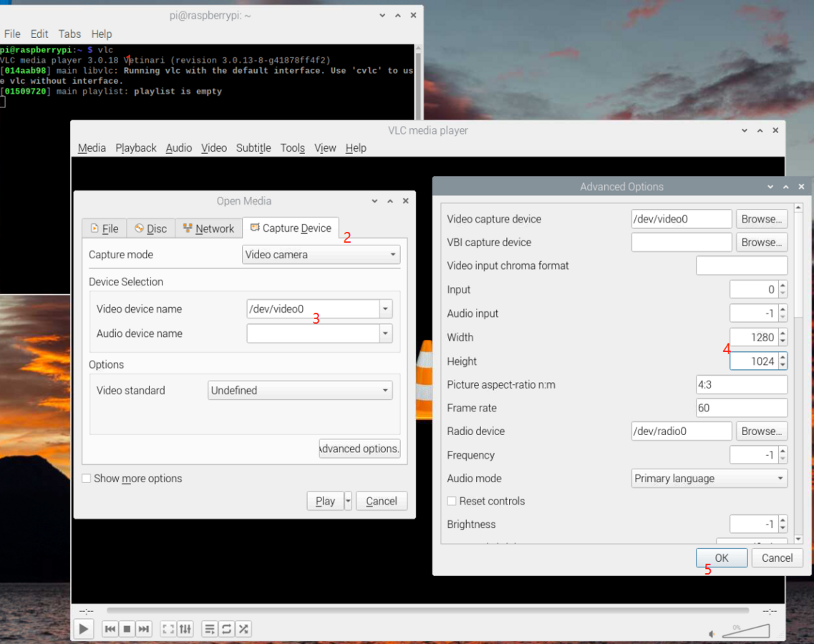Click the Play button in VLC controls
The image size is (814, 644).
[84, 629]
